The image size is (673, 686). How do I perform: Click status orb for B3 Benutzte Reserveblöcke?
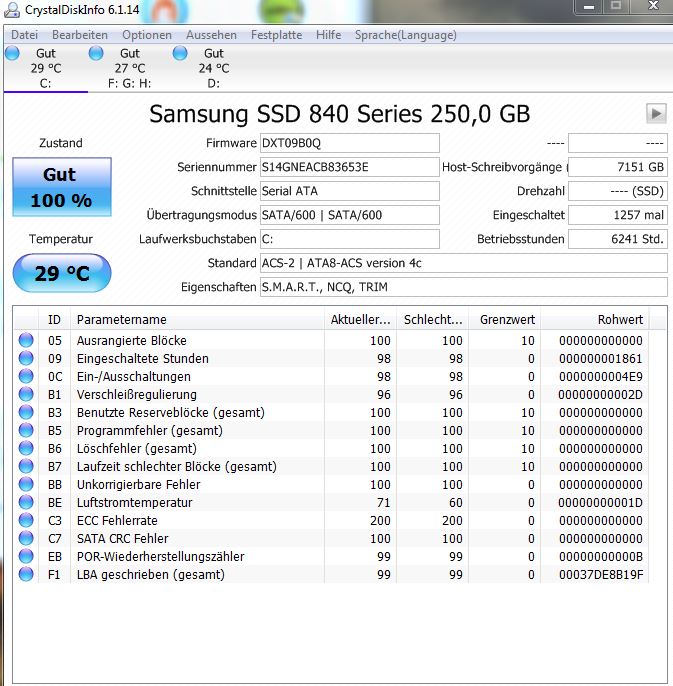(x=26, y=412)
